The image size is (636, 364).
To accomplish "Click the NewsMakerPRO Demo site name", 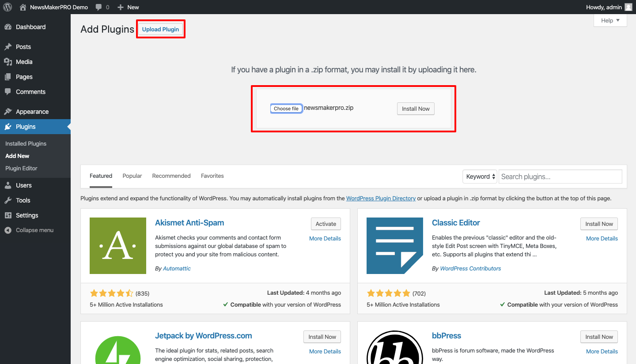I will (59, 7).
